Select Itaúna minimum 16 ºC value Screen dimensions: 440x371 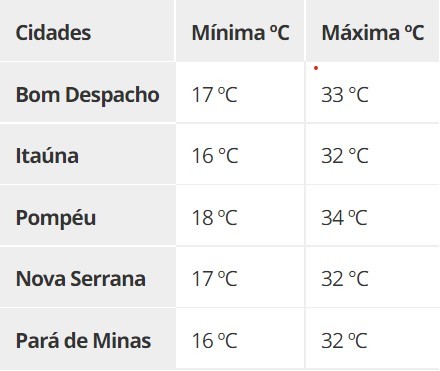point(215,156)
